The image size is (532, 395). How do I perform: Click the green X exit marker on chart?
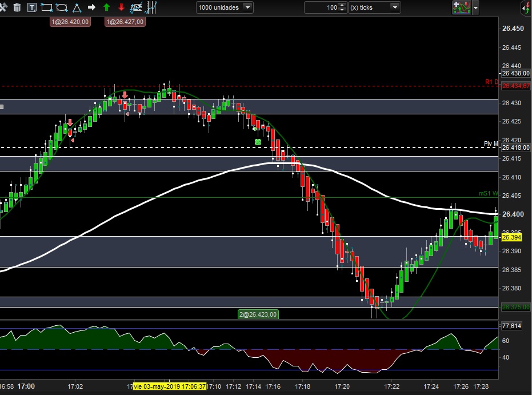(x=258, y=142)
